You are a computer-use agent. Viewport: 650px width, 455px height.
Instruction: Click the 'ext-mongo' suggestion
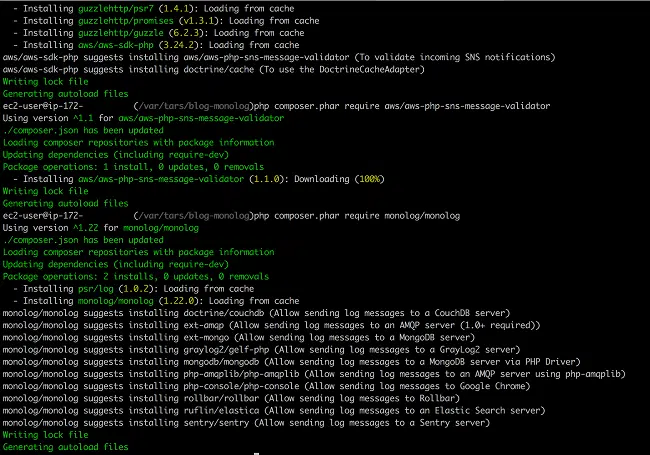pyautogui.click(x=206, y=337)
